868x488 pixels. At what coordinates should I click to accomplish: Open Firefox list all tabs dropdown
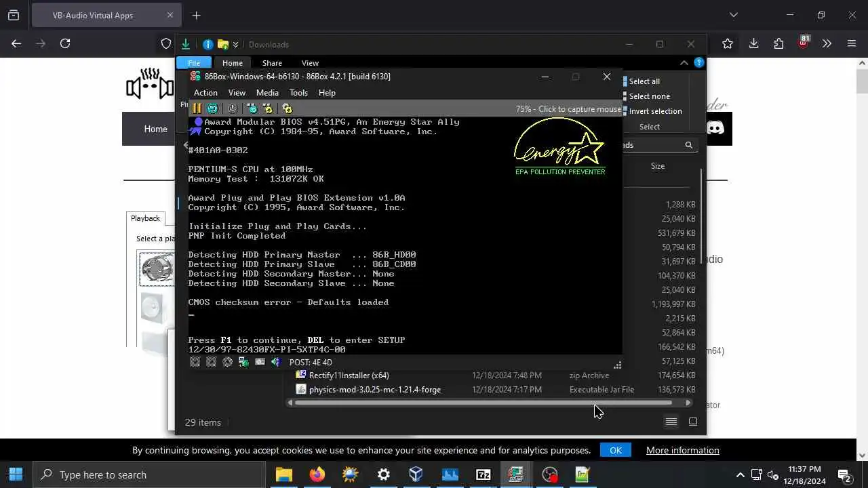[733, 15]
